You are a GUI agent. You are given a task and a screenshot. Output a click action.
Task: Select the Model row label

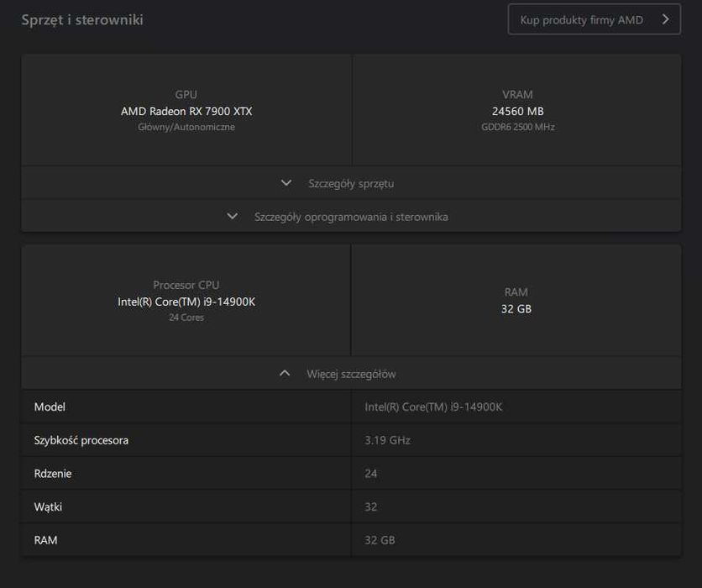coord(50,407)
